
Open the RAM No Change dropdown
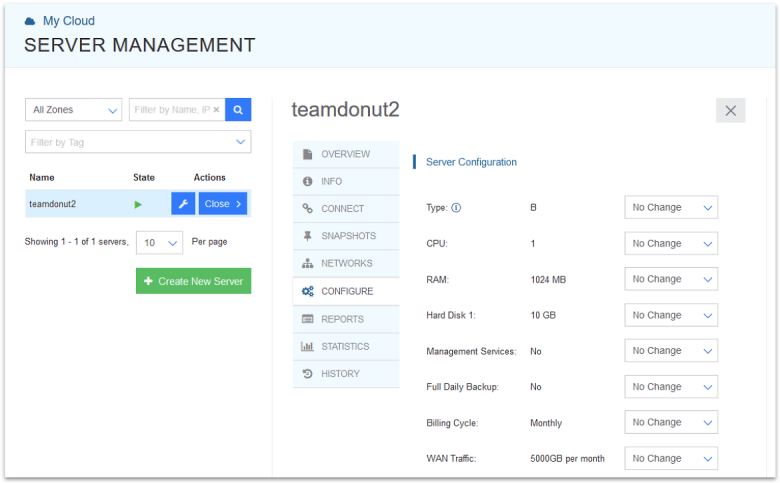(x=671, y=279)
